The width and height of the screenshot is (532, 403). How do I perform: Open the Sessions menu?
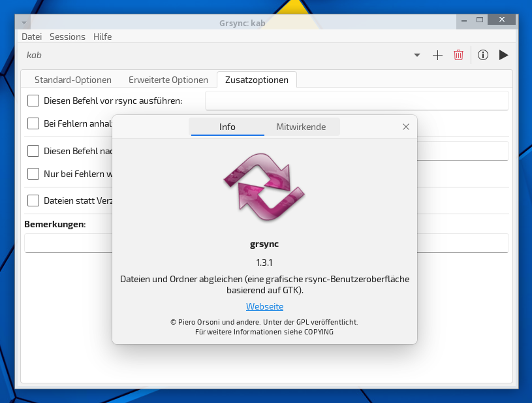click(67, 37)
